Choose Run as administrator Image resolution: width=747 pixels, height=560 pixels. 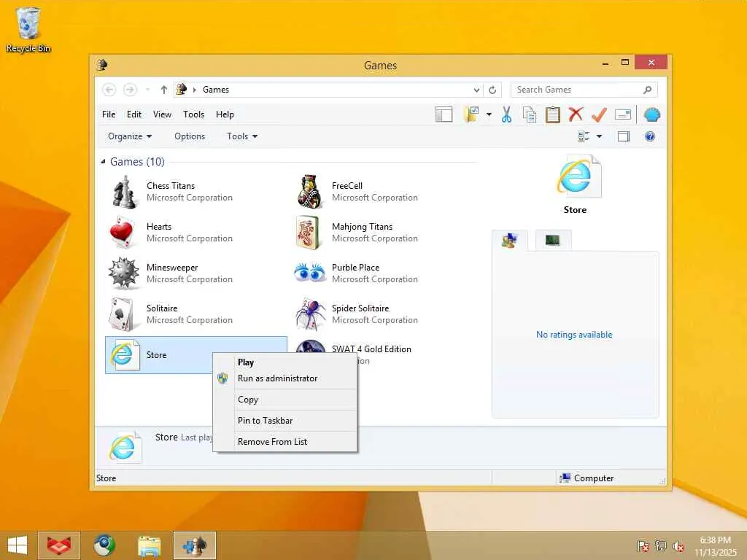285,378
